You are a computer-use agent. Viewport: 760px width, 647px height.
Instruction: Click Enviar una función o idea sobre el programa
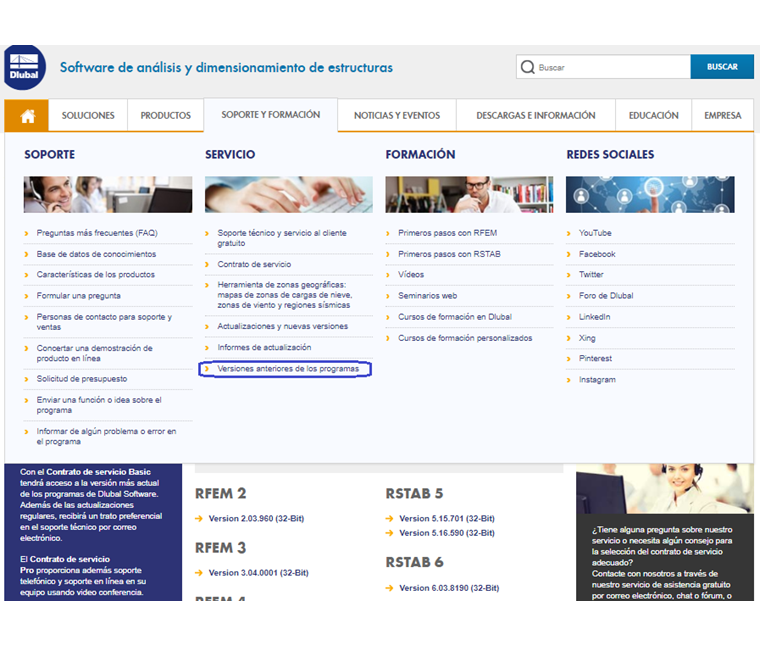(x=99, y=405)
